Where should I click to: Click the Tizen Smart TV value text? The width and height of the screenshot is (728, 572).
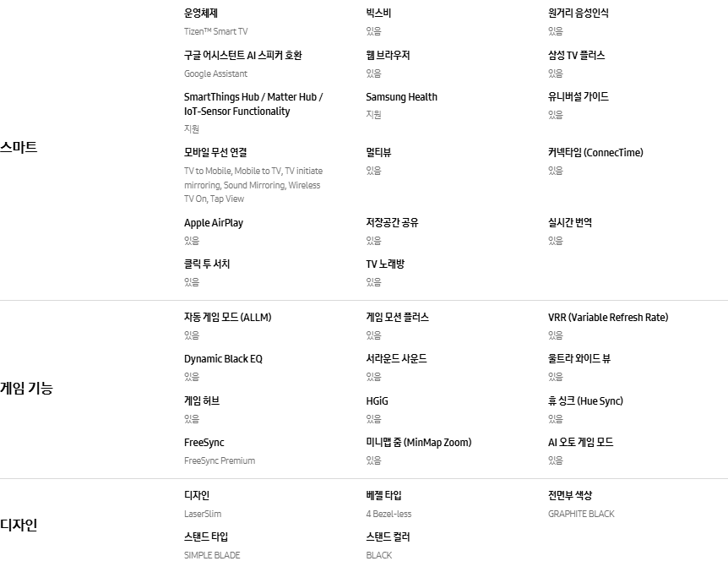point(215,31)
